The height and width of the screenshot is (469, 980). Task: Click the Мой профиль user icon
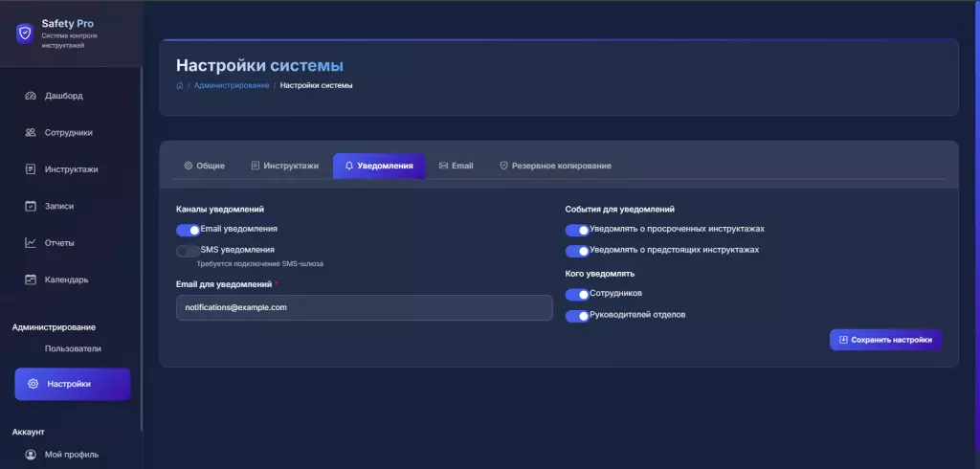(x=31, y=455)
